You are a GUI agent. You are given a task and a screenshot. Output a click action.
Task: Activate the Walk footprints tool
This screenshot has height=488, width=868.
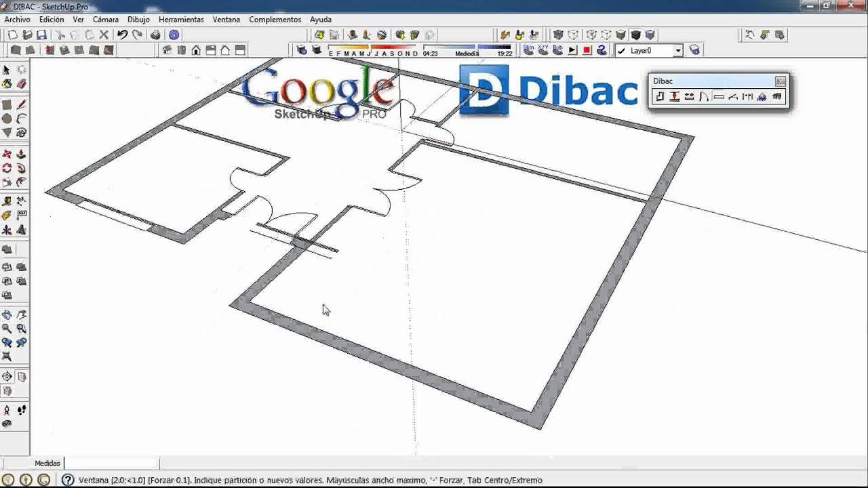(21, 410)
